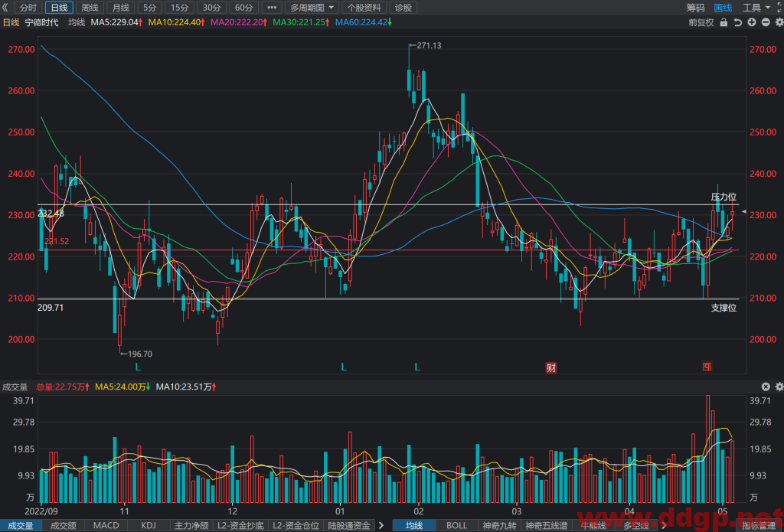Switch to L2-资金仓位 indicator tab

(296, 526)
